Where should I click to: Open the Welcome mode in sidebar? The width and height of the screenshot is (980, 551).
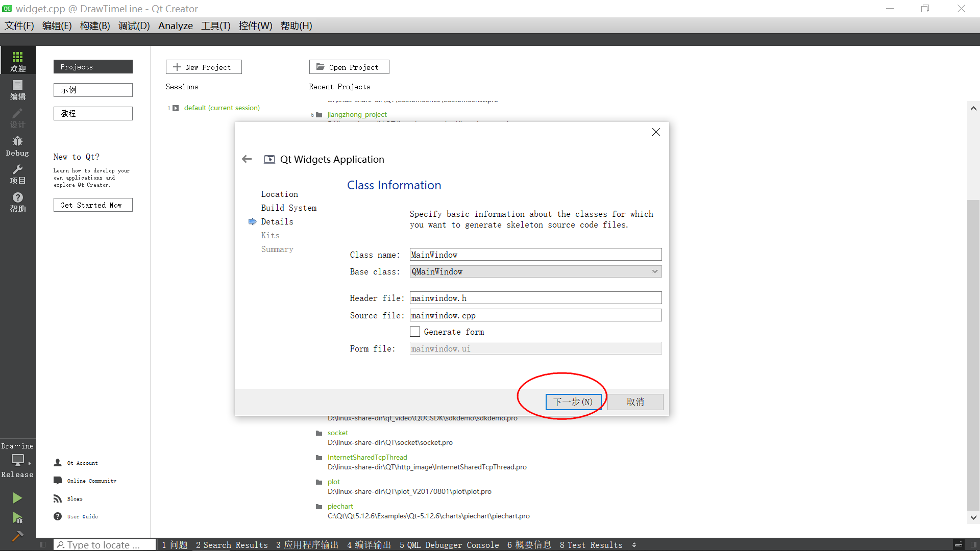click(18, 61)
